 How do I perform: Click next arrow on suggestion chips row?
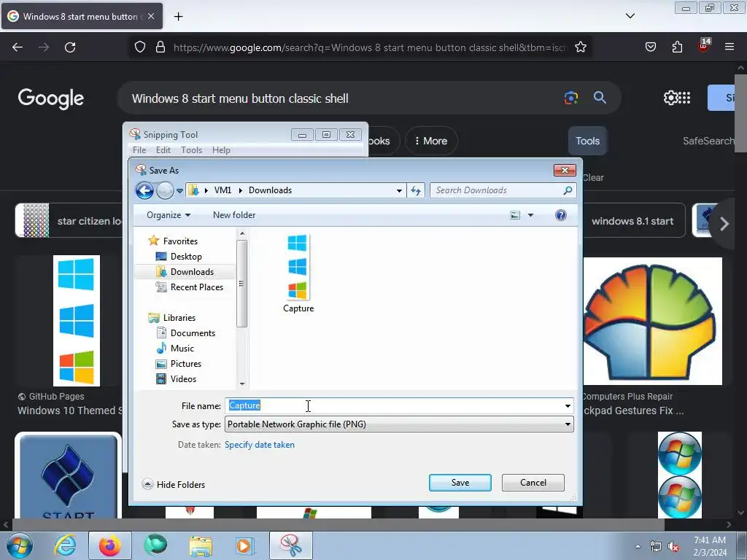(x=724, y=223)
